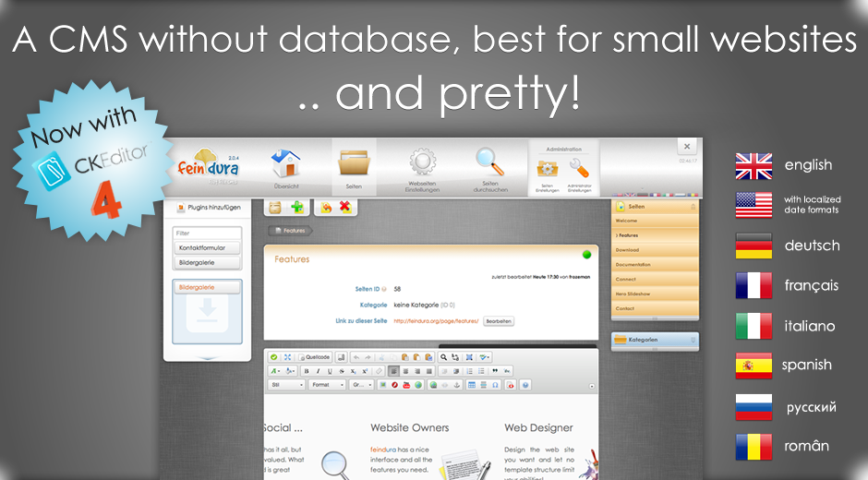Open the Format dropdown
Image resolution: width=868 pixels, height=480 pixels.
(327, 385)
